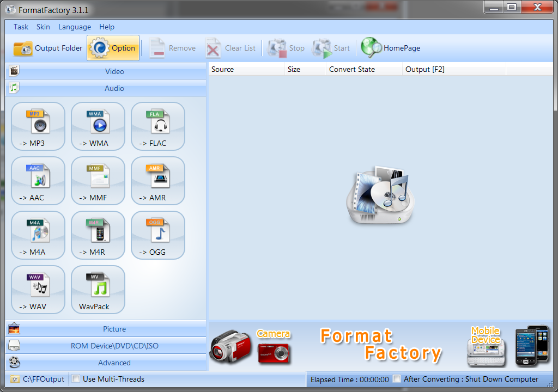Open the C:\FFOutput folder path
The height and width of the screenshot is (392, 558).
click(38, 379)
